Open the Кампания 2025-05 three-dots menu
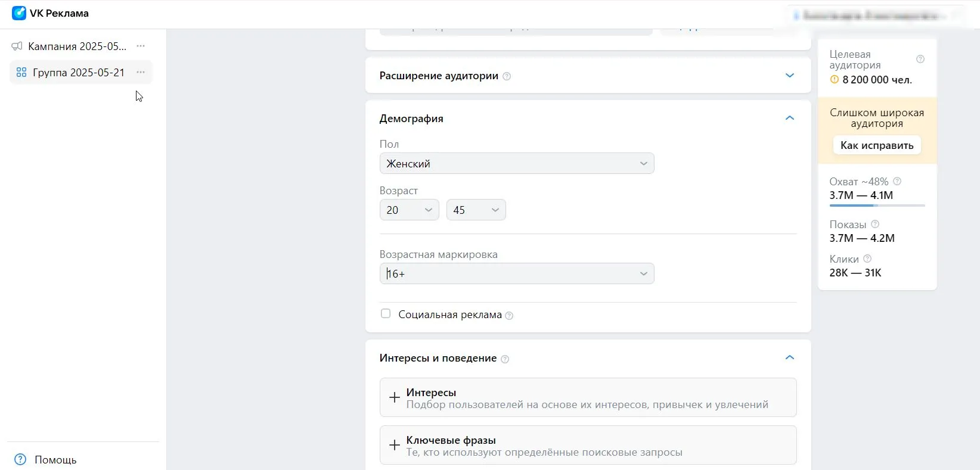Viewport: 980px width, 470px height. pyautogui.click(x=141, y=46)
